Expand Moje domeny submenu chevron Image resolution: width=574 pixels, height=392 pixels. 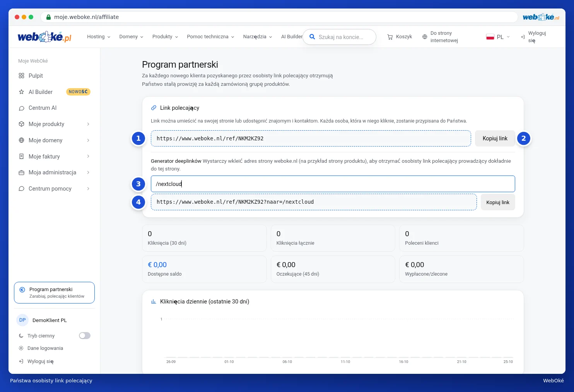point(88,140)
